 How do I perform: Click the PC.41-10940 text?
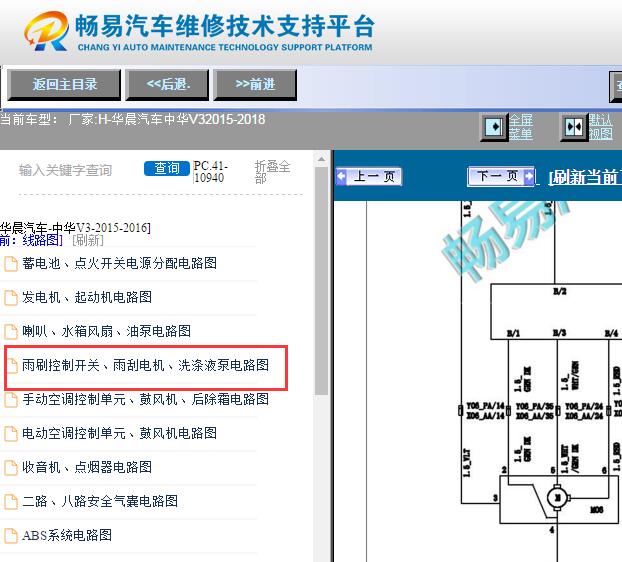(x=210, y=172)
